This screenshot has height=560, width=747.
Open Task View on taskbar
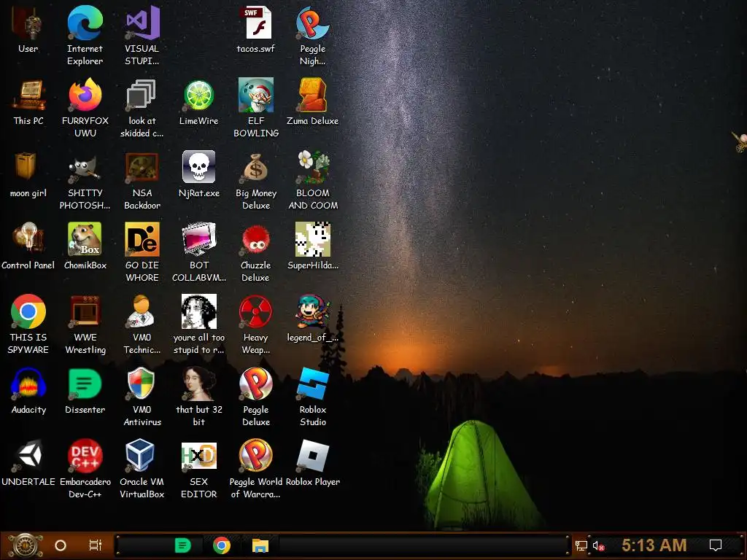point(96,545)
